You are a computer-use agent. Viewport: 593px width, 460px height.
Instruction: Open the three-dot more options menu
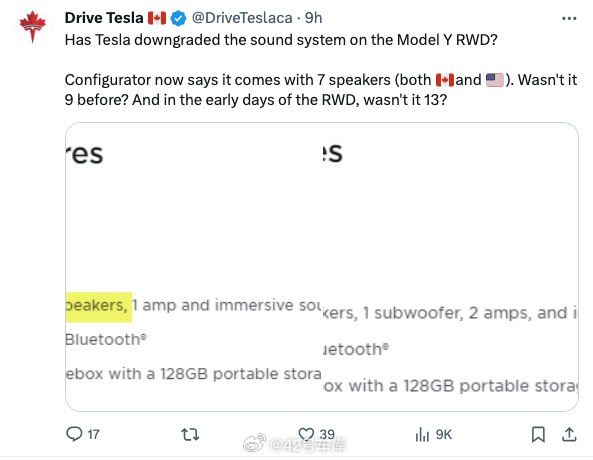point(569,18)
